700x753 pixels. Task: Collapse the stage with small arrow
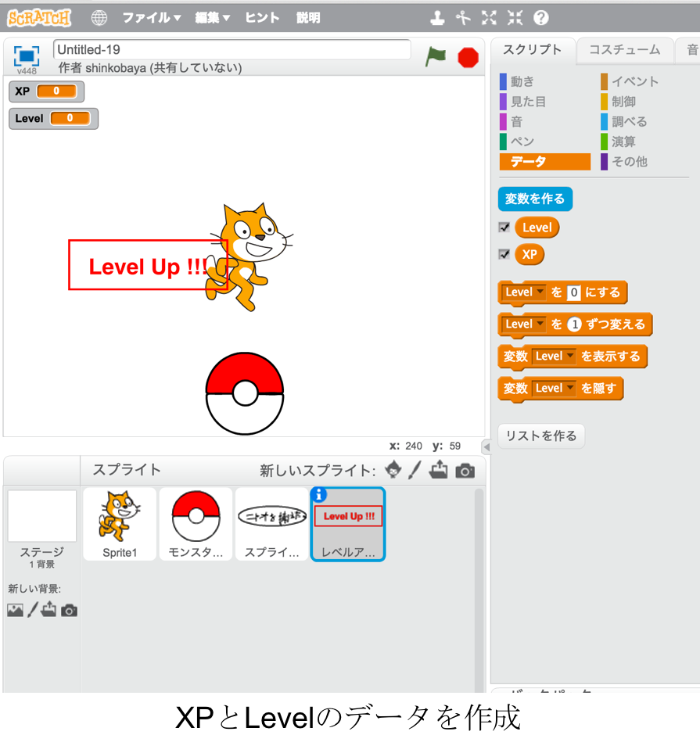coord(486,447)
